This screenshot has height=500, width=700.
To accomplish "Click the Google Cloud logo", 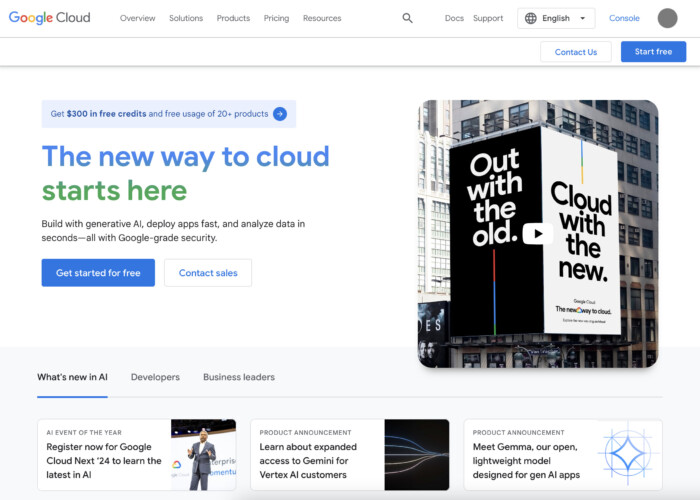I will click(x=50, y=18).
